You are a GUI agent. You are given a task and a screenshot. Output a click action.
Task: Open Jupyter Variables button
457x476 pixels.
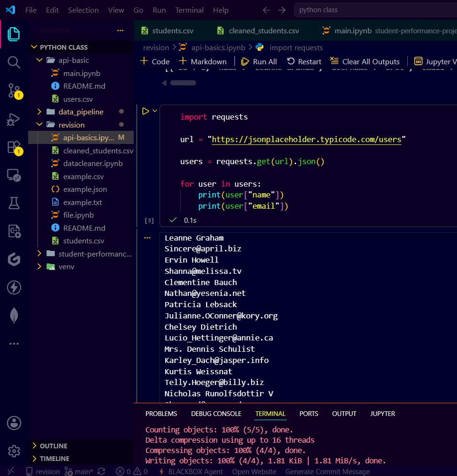[x=435, y=61]
